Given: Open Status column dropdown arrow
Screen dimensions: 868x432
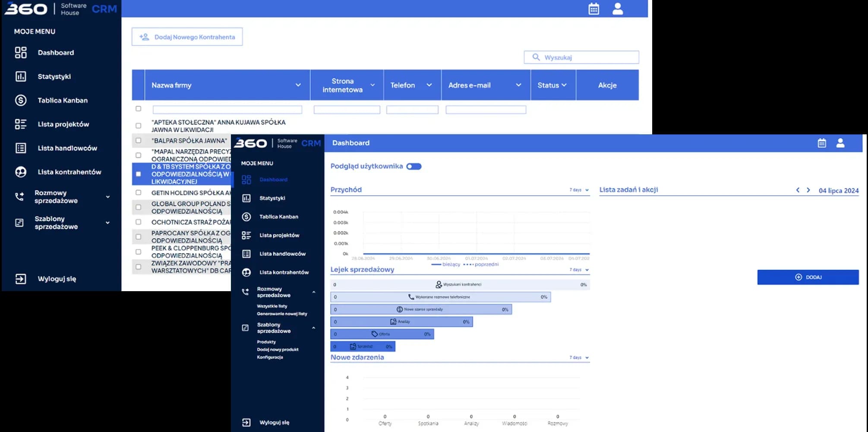Looking at the screenshot, I should 564,85.
